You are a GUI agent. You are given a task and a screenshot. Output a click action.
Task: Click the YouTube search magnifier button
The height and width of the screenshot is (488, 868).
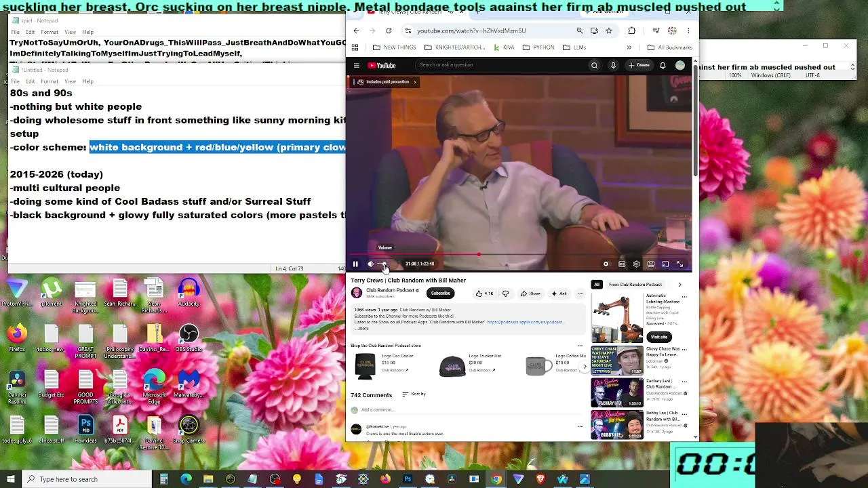(x=594, y=65)
